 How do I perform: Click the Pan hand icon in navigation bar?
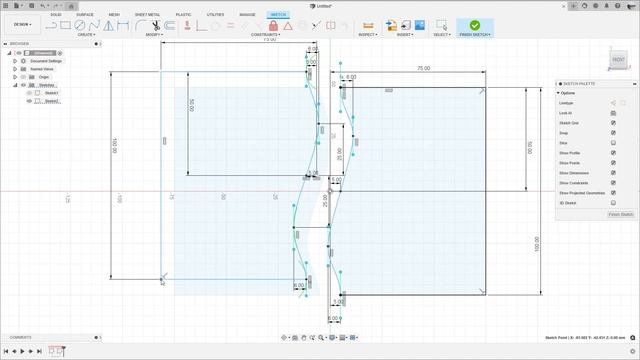click(304, 338)
